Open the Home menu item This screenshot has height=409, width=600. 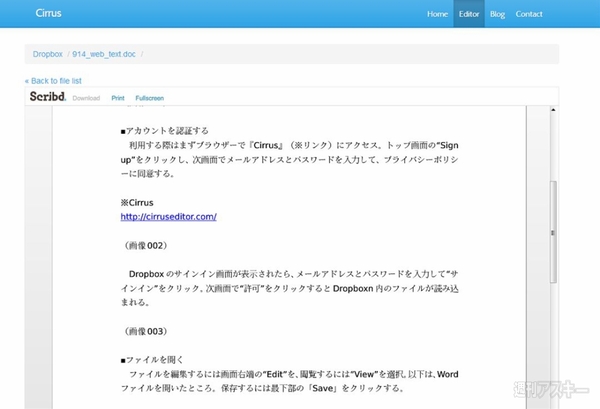click(x=437, y=14)
